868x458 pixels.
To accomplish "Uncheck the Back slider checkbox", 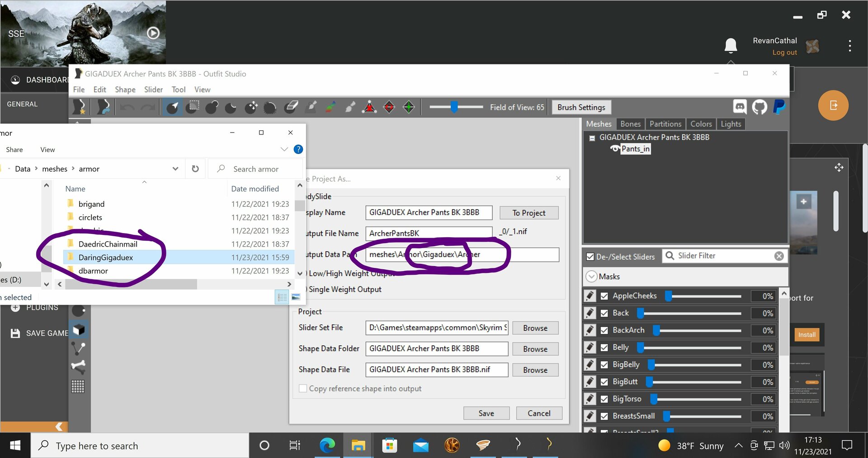I will click(604, 313).
